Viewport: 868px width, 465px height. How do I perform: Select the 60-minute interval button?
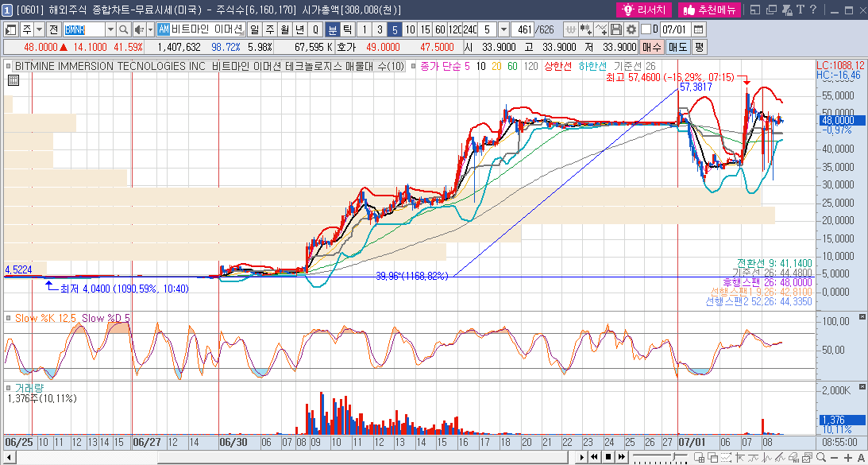[x=440, y=29]
